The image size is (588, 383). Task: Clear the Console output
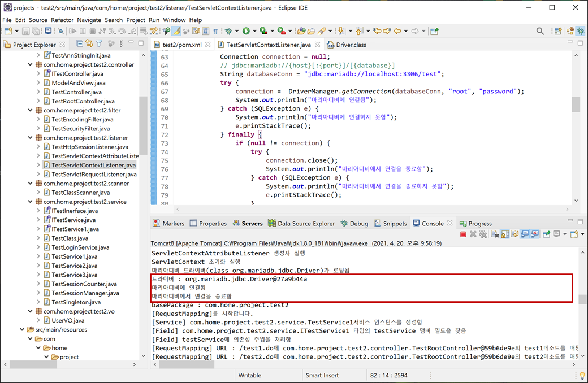[x=493, y=234]
